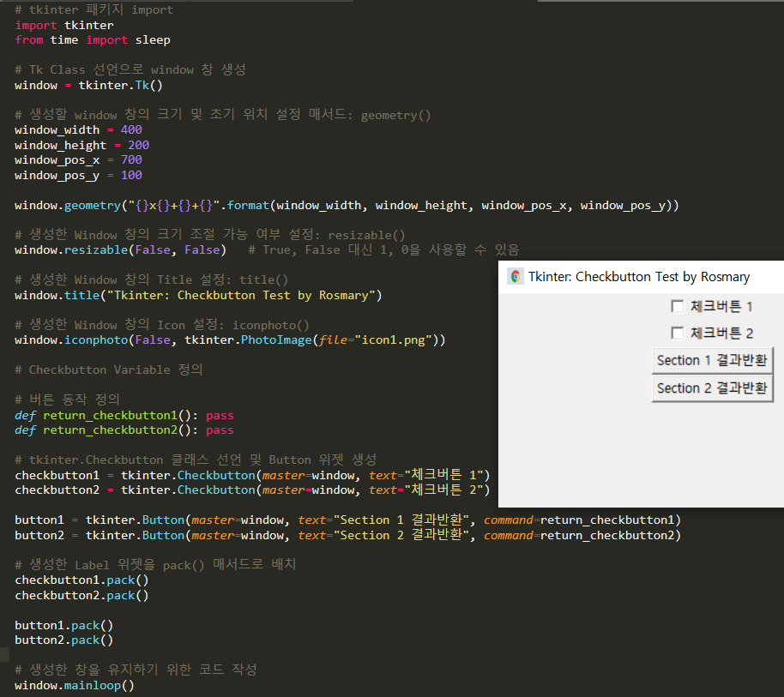Click the checkbutton1.pack() line
This screenshot has width=784, height=697.
point(81,580)
